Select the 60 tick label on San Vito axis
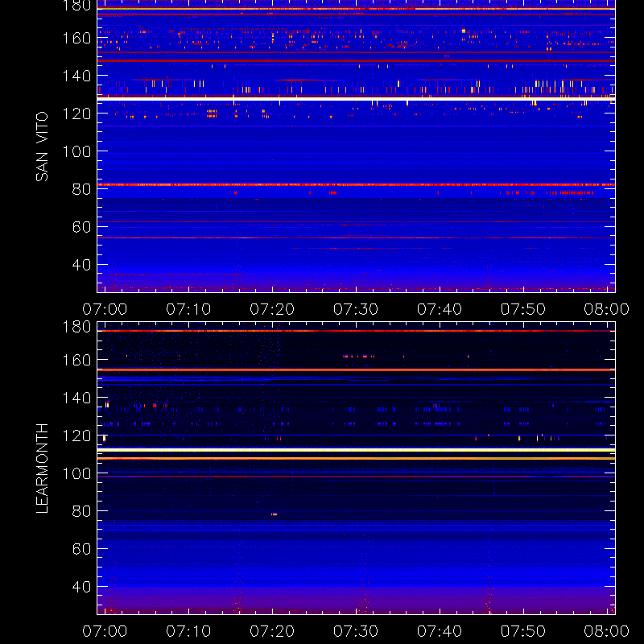Image resolution: width=644 pixels, height=644 pixels. click(x=81, y=227)
